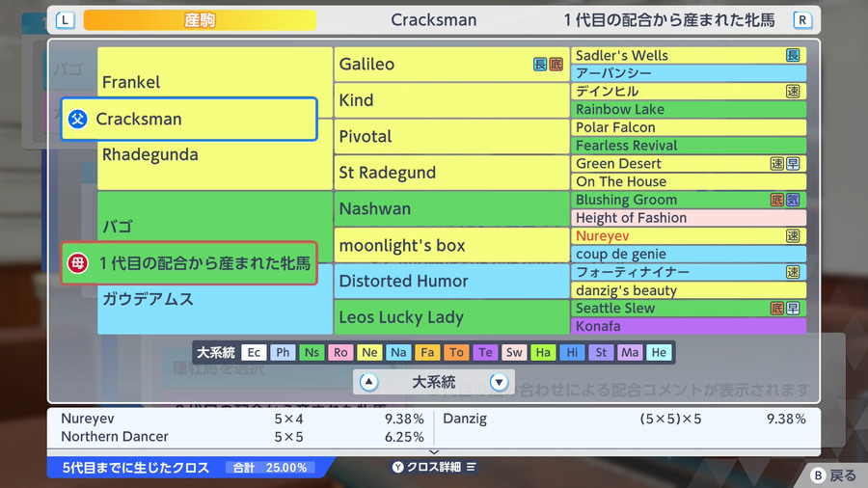868x488 pixels.
Task: Select the Cracksman header tab
Action: pos(433,20)
